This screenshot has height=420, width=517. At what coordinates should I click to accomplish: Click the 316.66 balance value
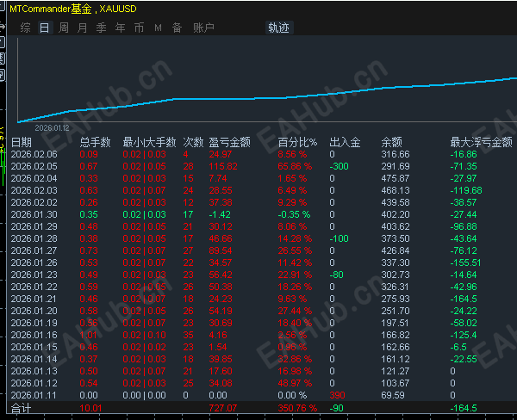(x=396, y=154)
